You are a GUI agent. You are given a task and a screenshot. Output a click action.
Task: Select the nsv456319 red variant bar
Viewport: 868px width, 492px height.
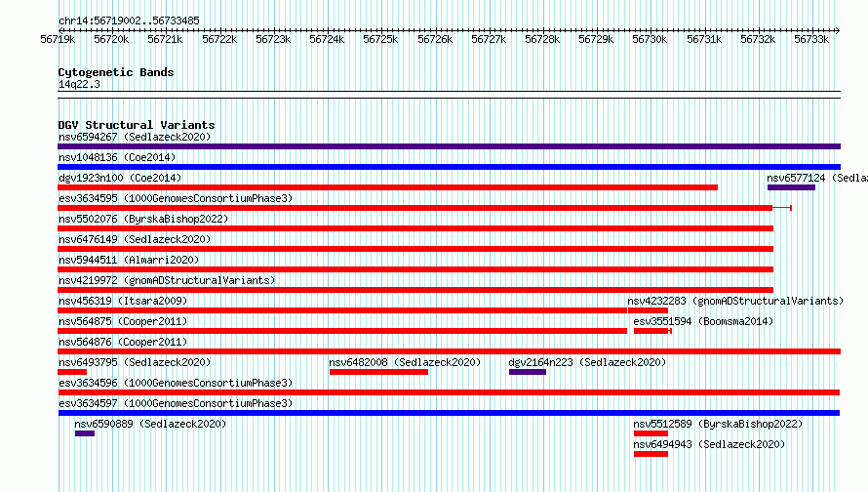342,310
